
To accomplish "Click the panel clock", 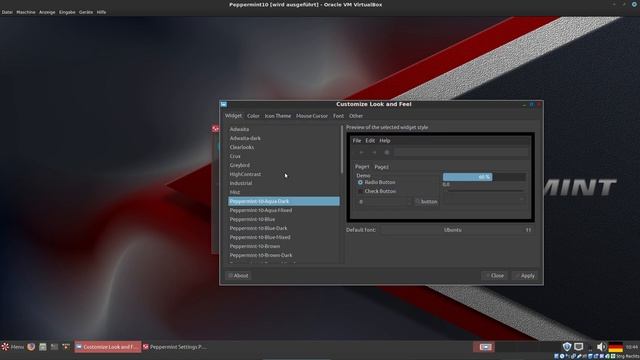I will click(x=632, y=347).
